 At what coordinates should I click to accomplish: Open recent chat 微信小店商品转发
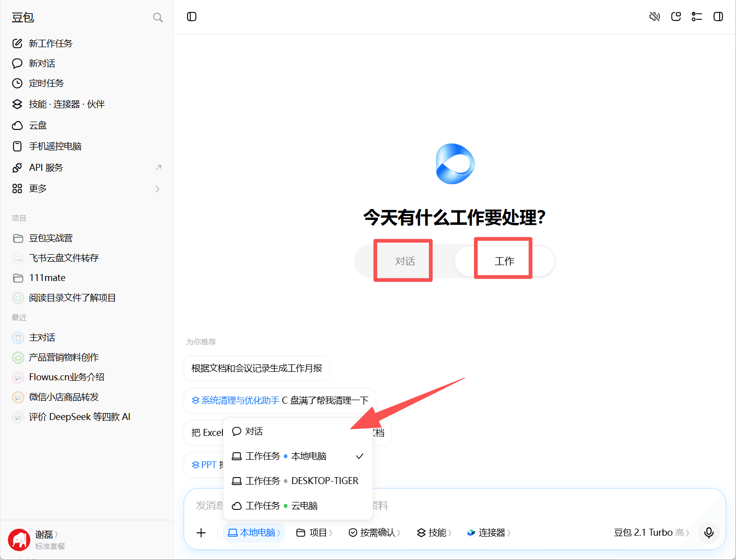coord(87,397)
